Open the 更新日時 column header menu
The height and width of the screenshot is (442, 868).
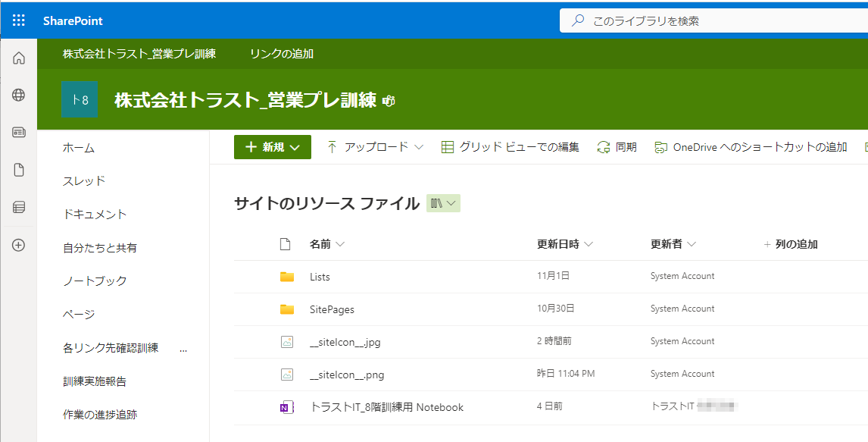(564, 244)
